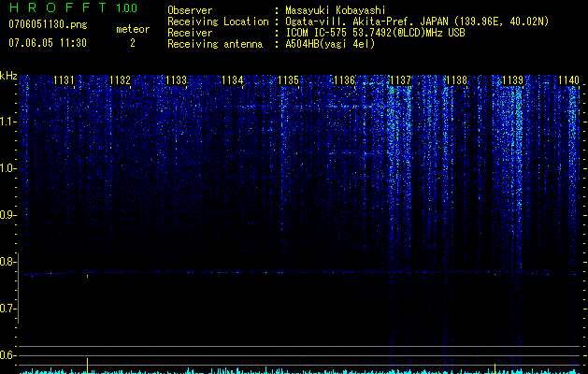Click time marker 1132
The image size is (588, 374).
(120, 79)
